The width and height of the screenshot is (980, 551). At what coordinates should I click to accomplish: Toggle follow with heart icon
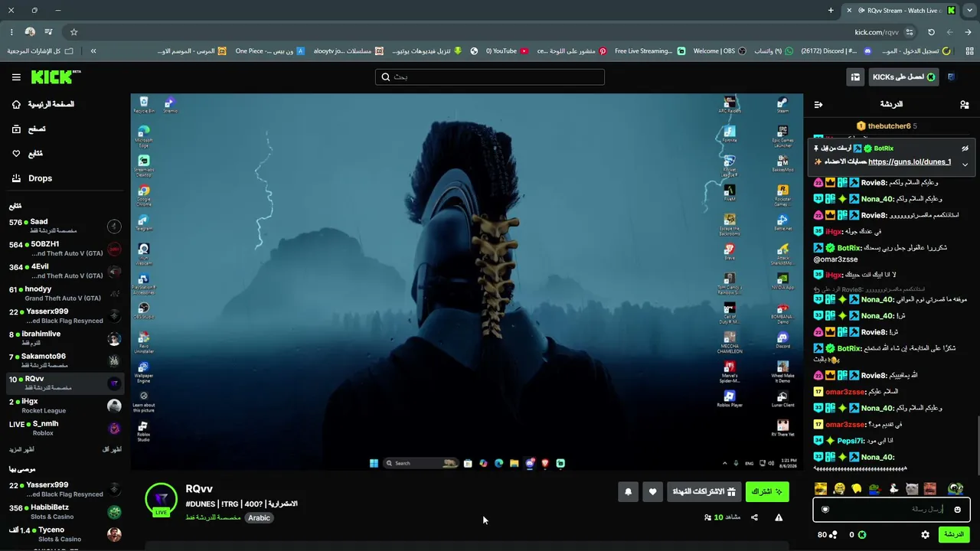click(652, 491)
